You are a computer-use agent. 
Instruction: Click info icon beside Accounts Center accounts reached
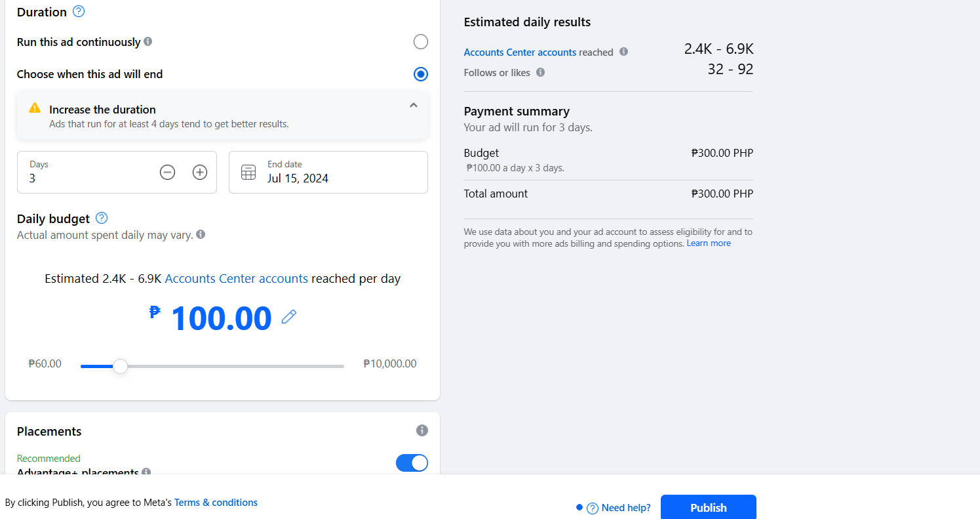[x=623, y=52]
